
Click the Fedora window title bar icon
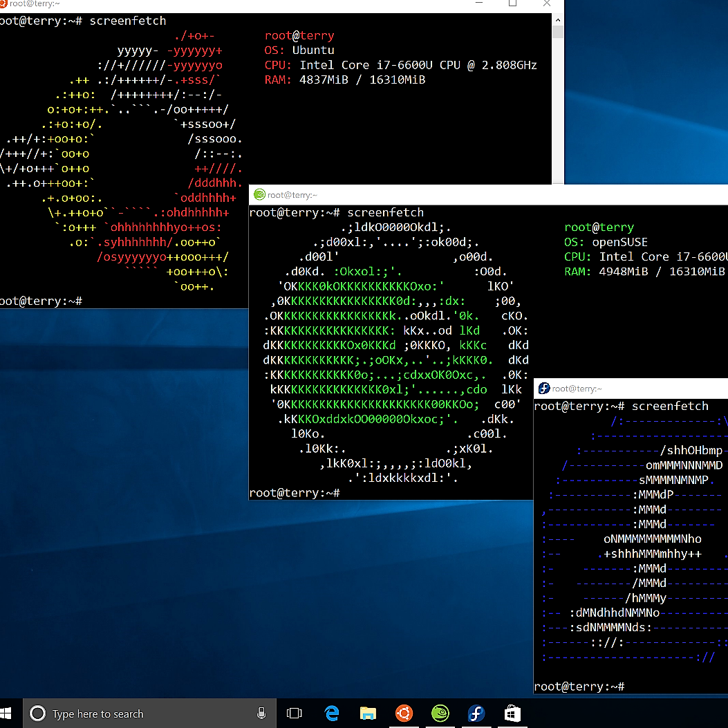[544, 389]
